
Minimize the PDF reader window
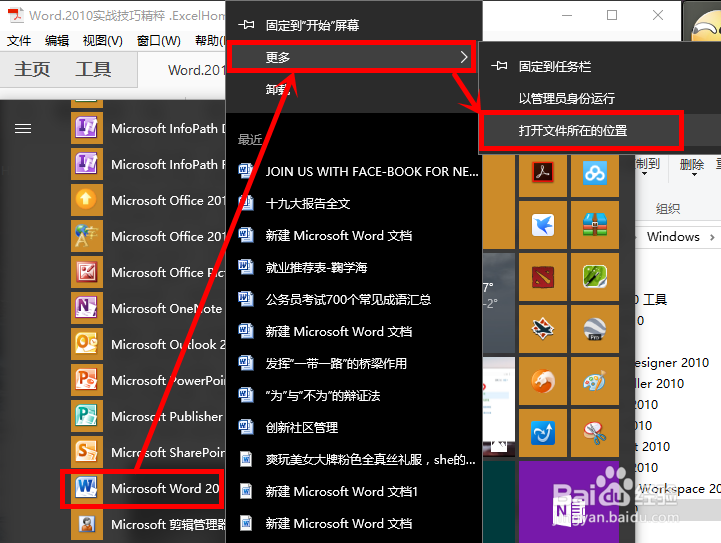(567, 15)
